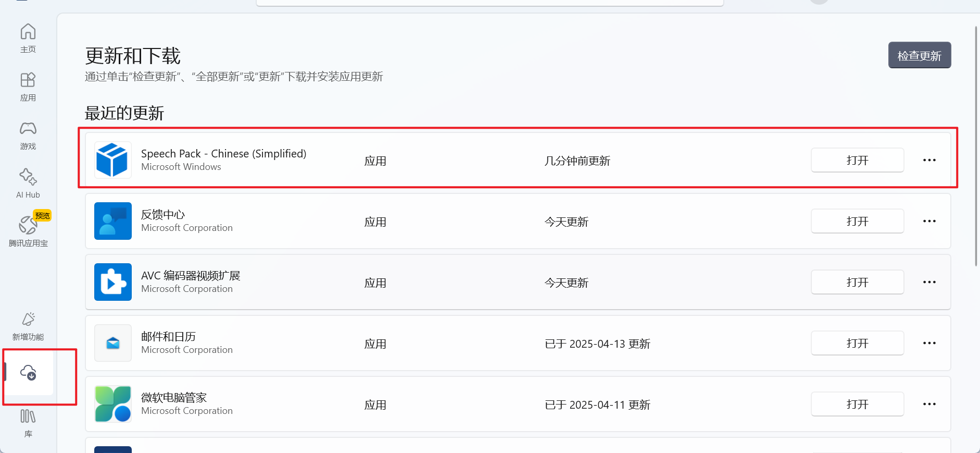The height and width of the screenshot is (453, 980).
Task: Click the Speech Pack blue cube icon
Action: click(x=112, y=160)
